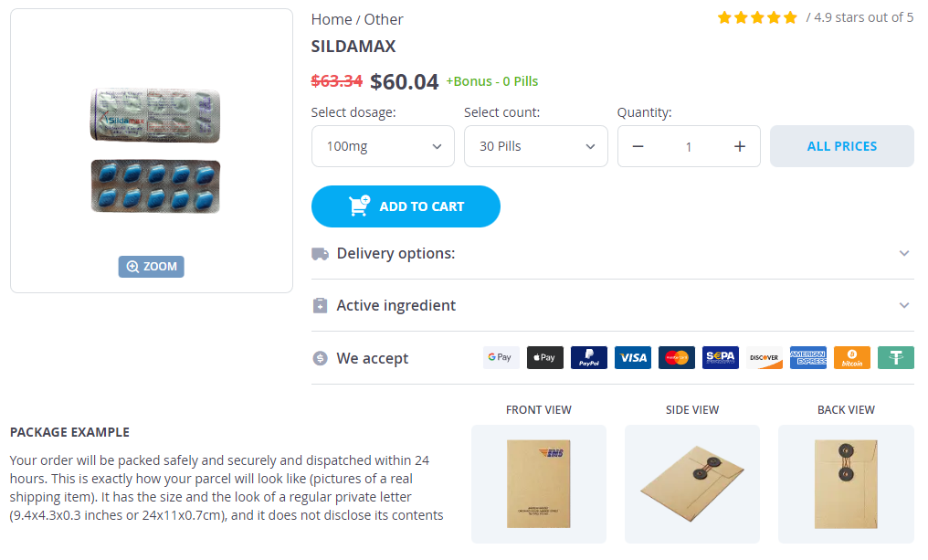The image size is (928, 560).
Task: Go to Home breadcrumb link
Action: (331, 19)
